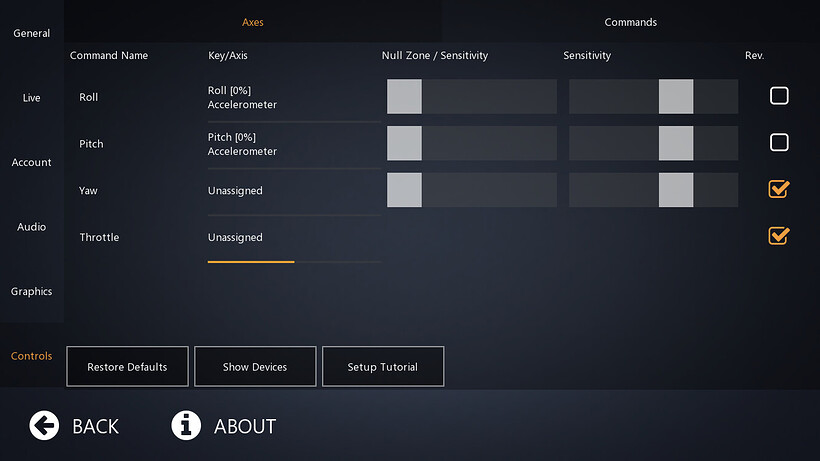Click Restore Defaults button
The width and height of the screenshot is (820, 461).
[127, 366]
